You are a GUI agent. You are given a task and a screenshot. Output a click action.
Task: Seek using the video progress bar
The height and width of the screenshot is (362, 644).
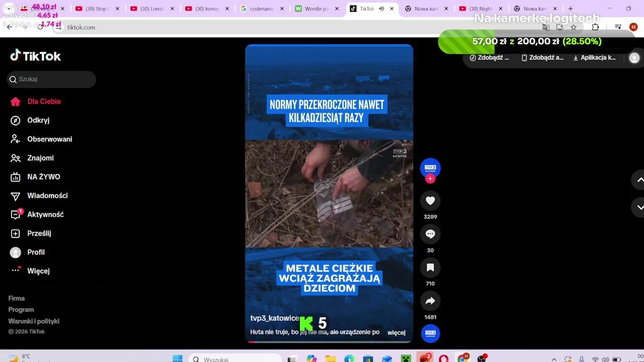tap(329, 342)
